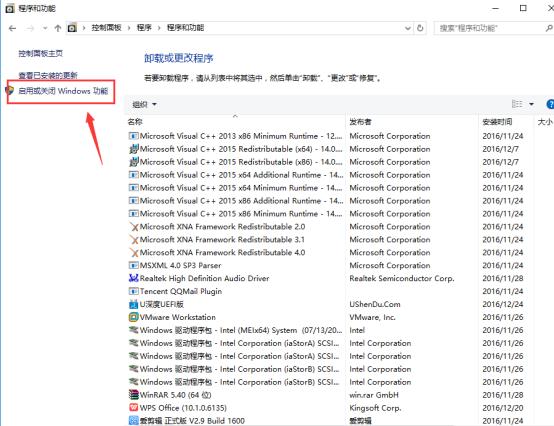Click the shield icon beside Windows features link
This screenshot has height=426, width=554.
pyautogui.click(x=10, y=90)
